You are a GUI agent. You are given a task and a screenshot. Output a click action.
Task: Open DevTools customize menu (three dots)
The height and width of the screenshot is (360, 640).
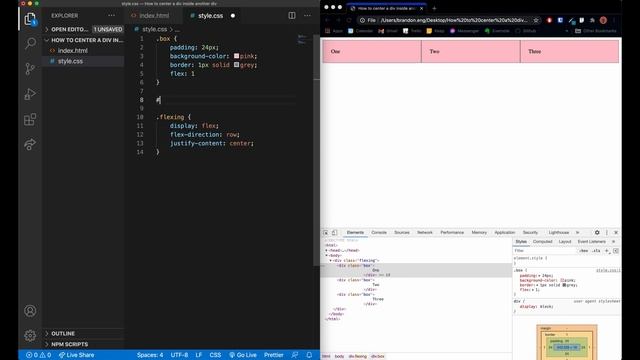(607, 233)
